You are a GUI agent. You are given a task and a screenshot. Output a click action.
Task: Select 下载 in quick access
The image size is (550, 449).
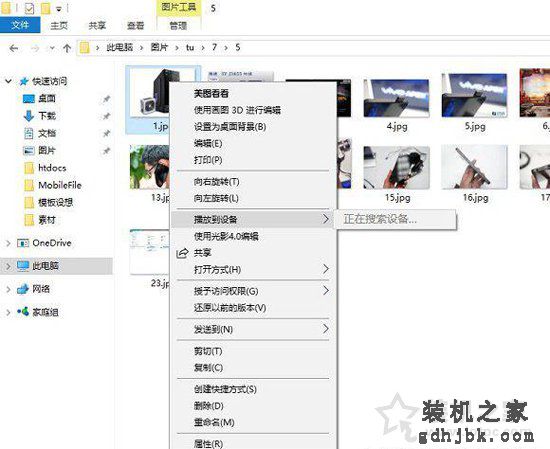[x=47, y=116]
